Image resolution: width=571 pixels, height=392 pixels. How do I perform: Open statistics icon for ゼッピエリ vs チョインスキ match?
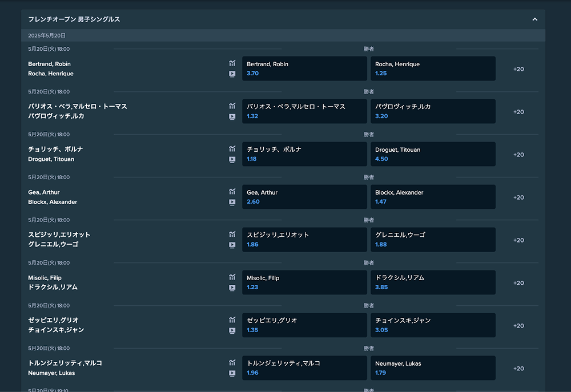pyautogui.click(x=232, y=320)
